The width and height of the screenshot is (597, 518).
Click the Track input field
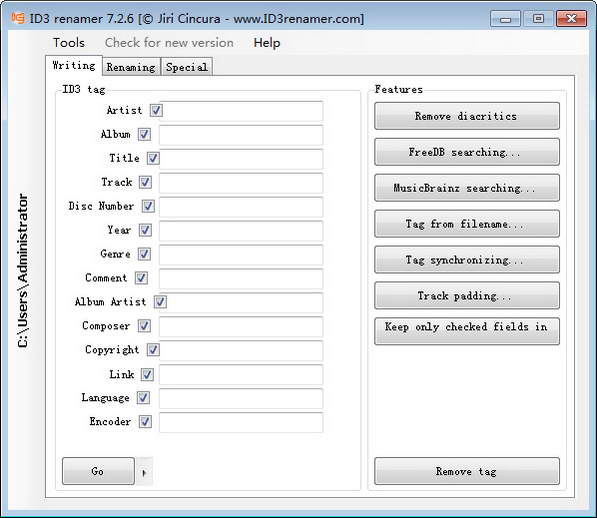tap(241, 183)
